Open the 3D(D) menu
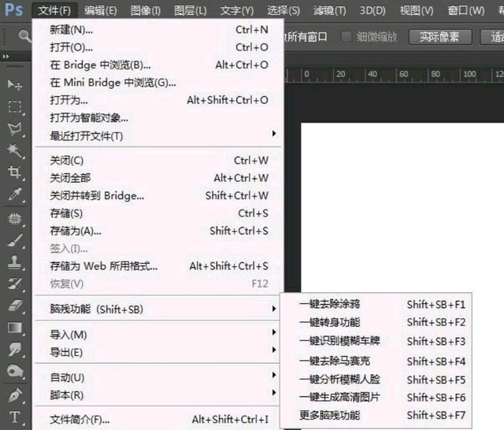504x430 pixels. point(372,11)
